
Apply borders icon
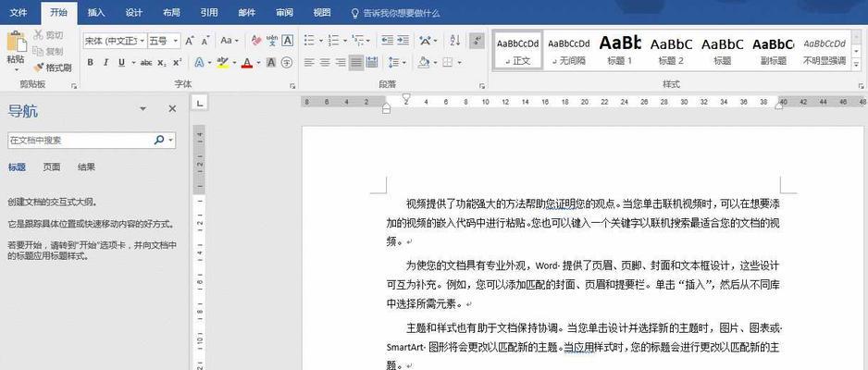(448, 63)
